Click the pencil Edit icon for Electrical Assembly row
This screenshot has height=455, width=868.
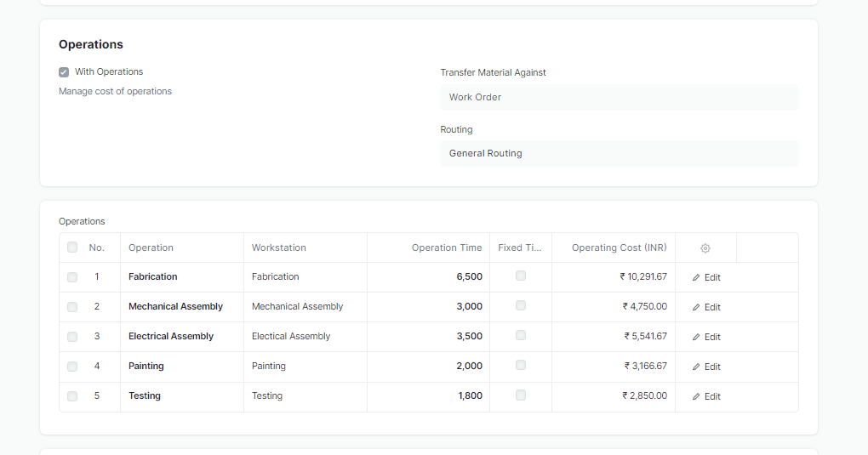[x=697, y=337]
